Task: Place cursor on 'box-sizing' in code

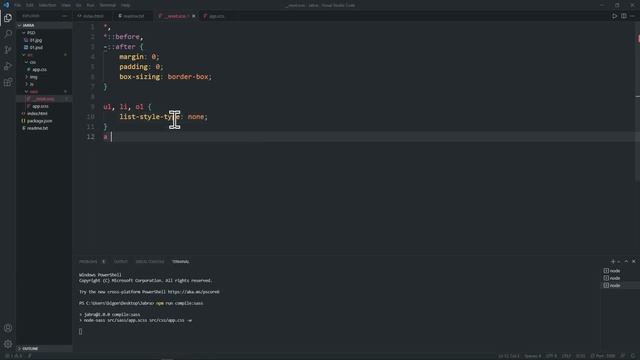Action: 139,76
